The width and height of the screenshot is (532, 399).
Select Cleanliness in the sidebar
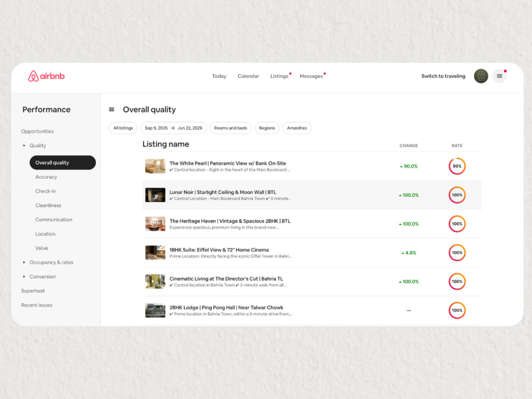48,205
